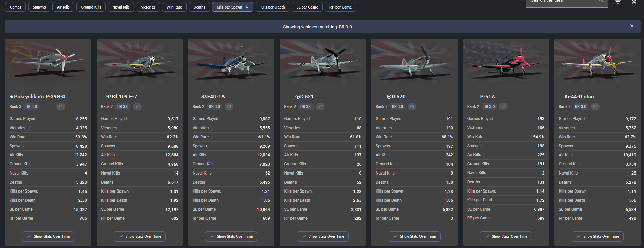Click the #4 rank badge
This screenshot has width=644, height=248.
click(x=320, y=106)
